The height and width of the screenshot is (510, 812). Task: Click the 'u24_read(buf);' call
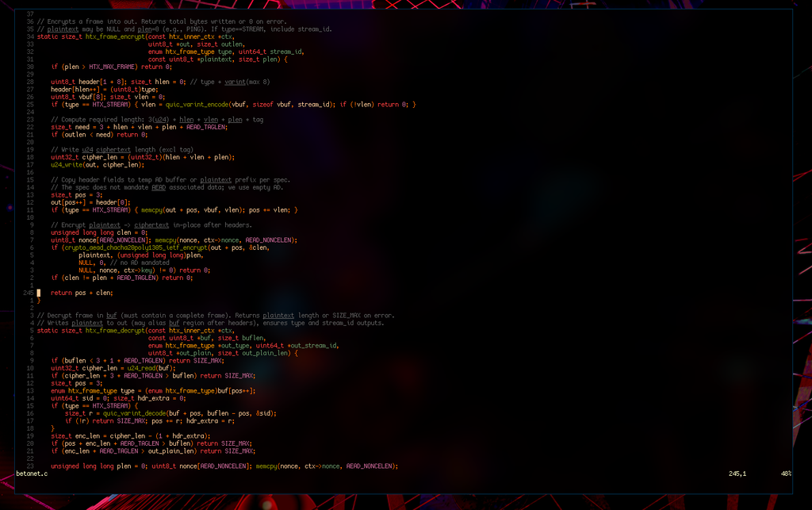pos(151,368)
